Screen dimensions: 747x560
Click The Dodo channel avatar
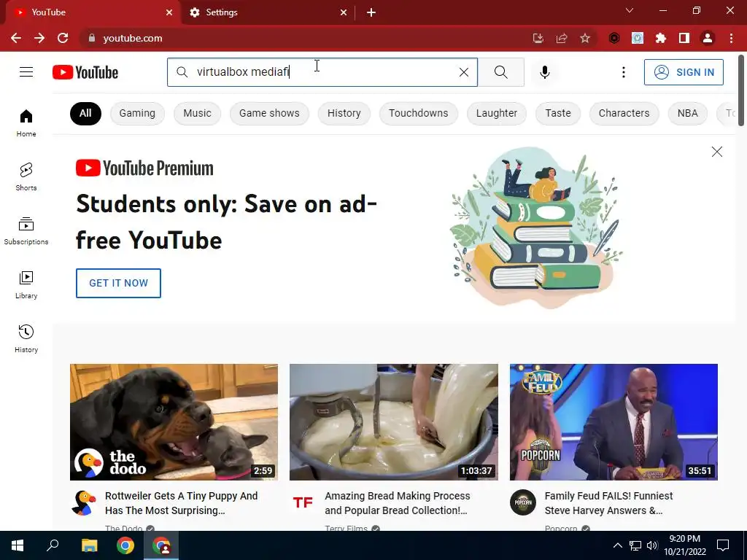click(x=84, y=502)
